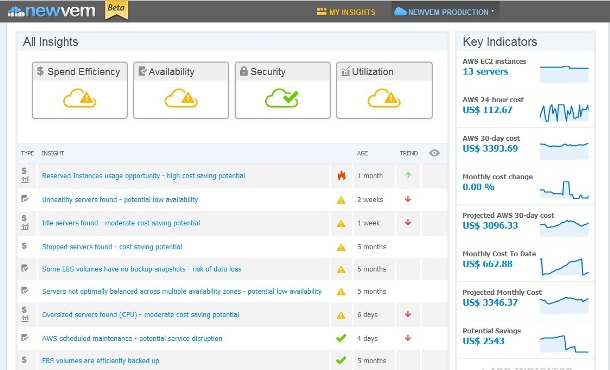The width and height of the screenshot is (610, 370).
Task: Click the red down trend arrow for Unhealthy servers
Action: (408, 199)
